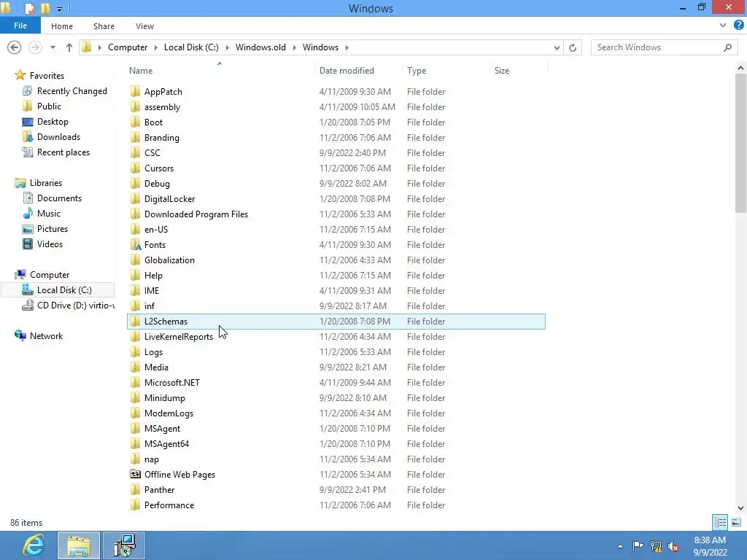
Task: Select the L2Schemas folder row
Action: tap(336, 322)
